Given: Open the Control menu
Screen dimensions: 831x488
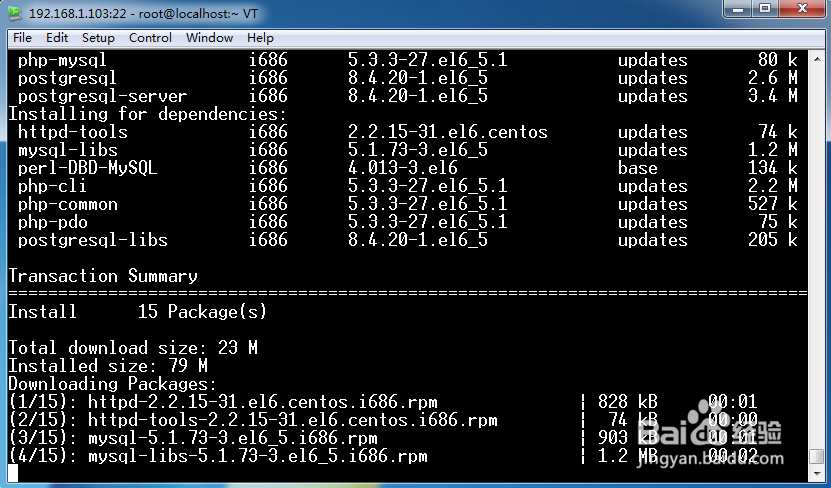Looking at the screenshot, I should pos(151,38).
